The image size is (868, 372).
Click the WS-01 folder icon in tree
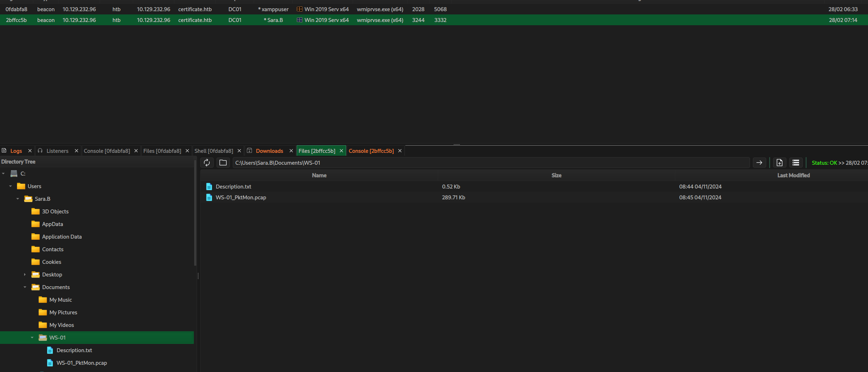pos(43,337)
